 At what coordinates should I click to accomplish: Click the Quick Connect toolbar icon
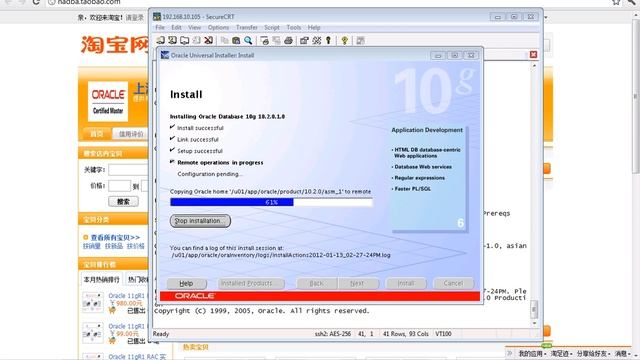172,40
